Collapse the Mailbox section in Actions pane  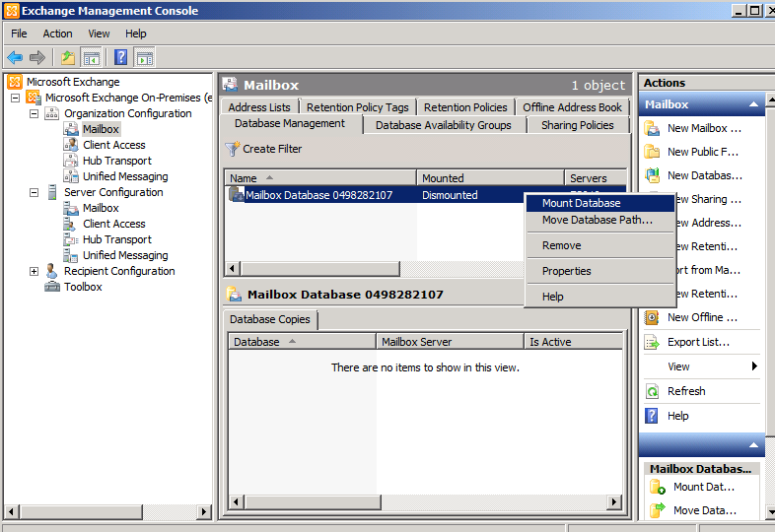pyautogui.click(x=753, y=104)
